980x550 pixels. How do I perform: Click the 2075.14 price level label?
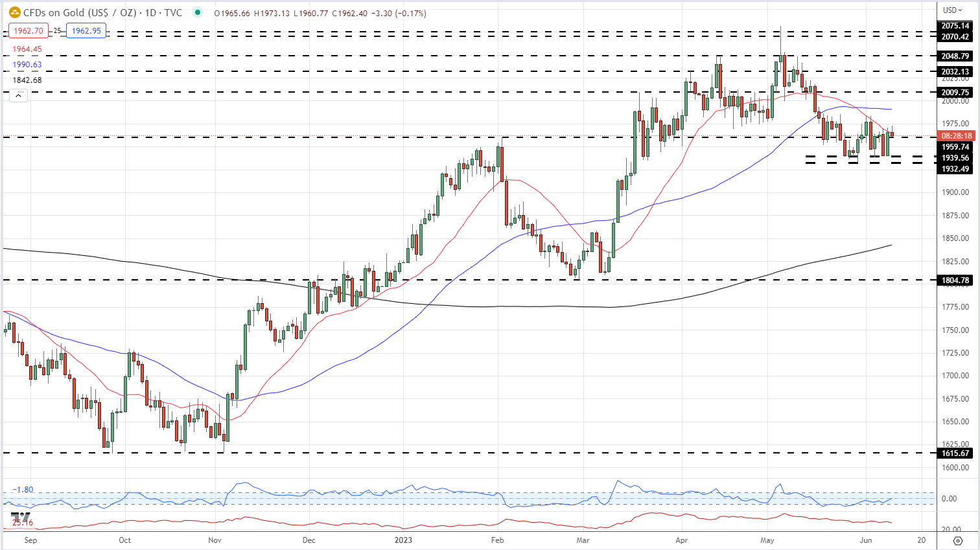pos(955,26)
